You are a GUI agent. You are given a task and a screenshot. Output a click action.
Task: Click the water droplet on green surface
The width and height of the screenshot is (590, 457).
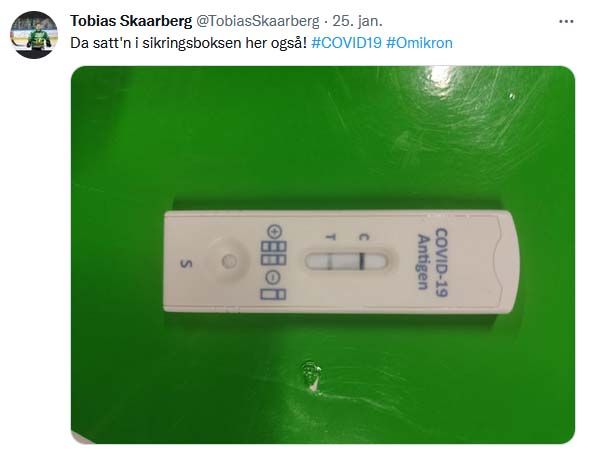pos(311,374)
